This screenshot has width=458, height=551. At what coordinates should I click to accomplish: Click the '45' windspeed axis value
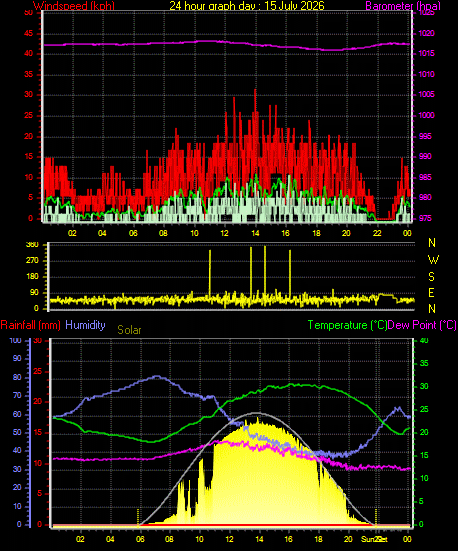point(28,33)
